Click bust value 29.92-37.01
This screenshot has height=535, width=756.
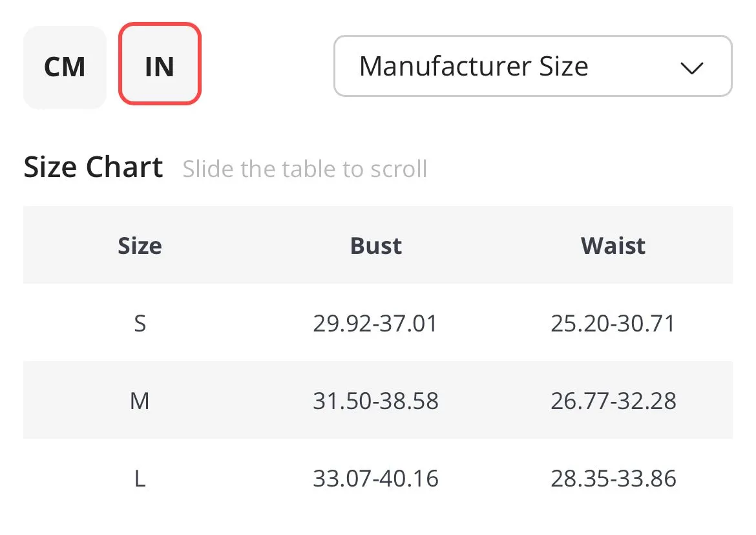pos(375,323)
